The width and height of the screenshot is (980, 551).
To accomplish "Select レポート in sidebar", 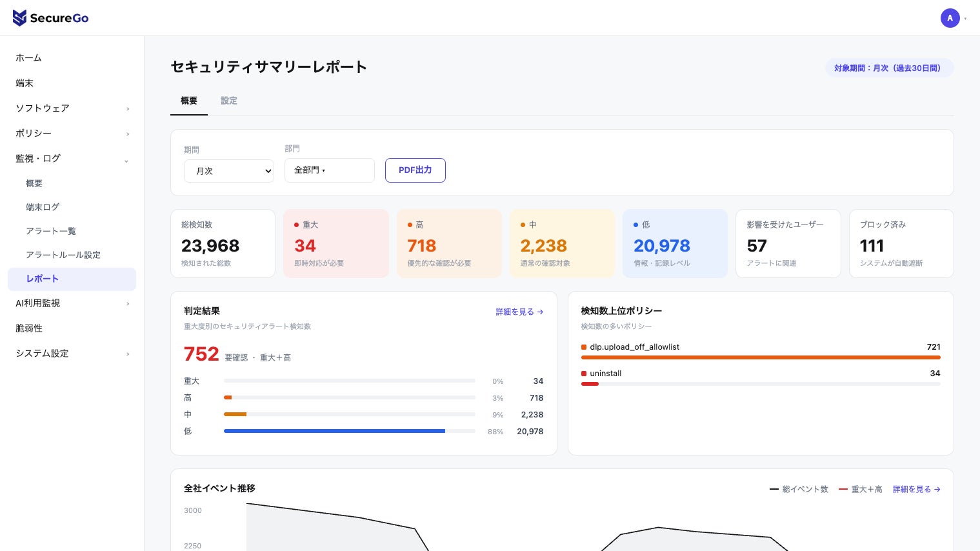I will tap(72, 279).
